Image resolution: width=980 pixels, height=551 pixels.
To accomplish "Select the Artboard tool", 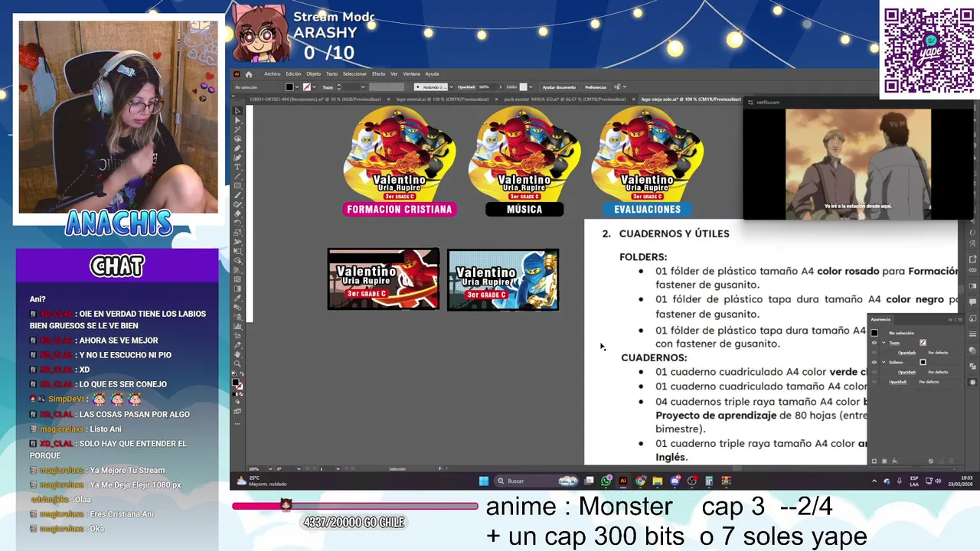I will [x=237, y=335].
